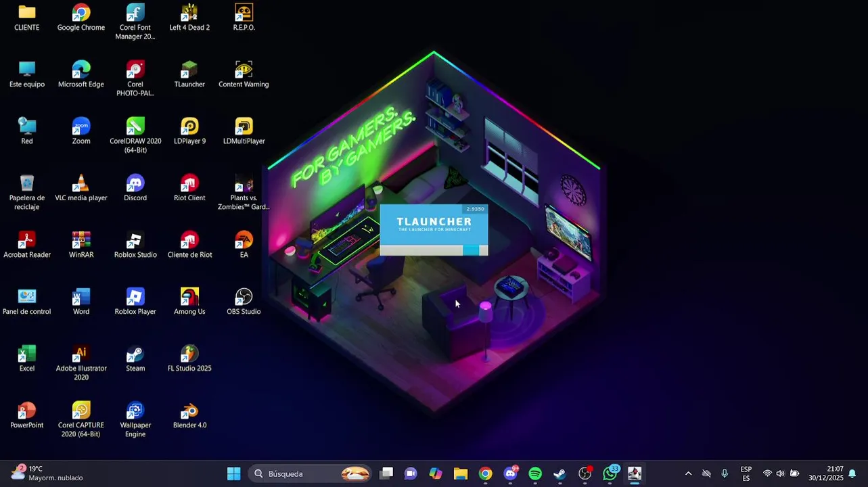Click the TLauncher splash loading progress bar
The image size is (868, 487).
click(x=434, y=250)
